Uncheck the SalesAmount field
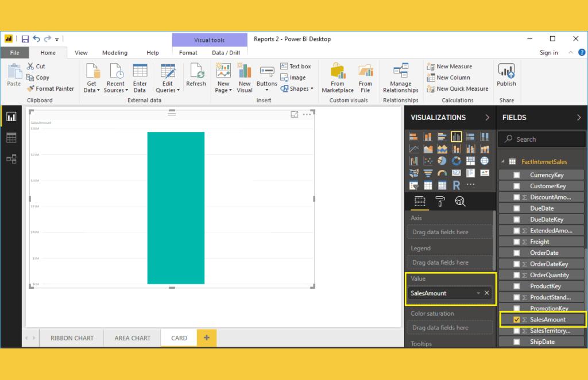Image resolution: width=588 pixels, height=380 pixels. point(516,320)
